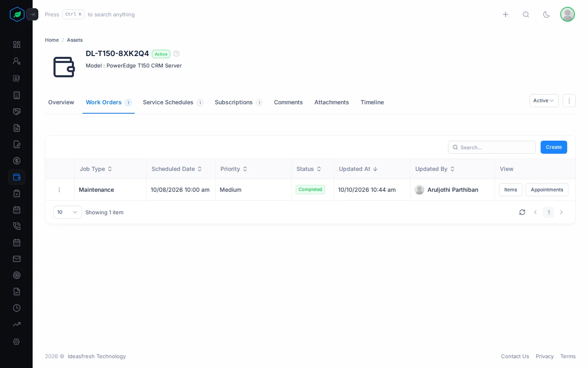View Appointments for the Maintenance work order
This screenshot has width=588, height=368.
pyautogui.click(x=547, y=190)
